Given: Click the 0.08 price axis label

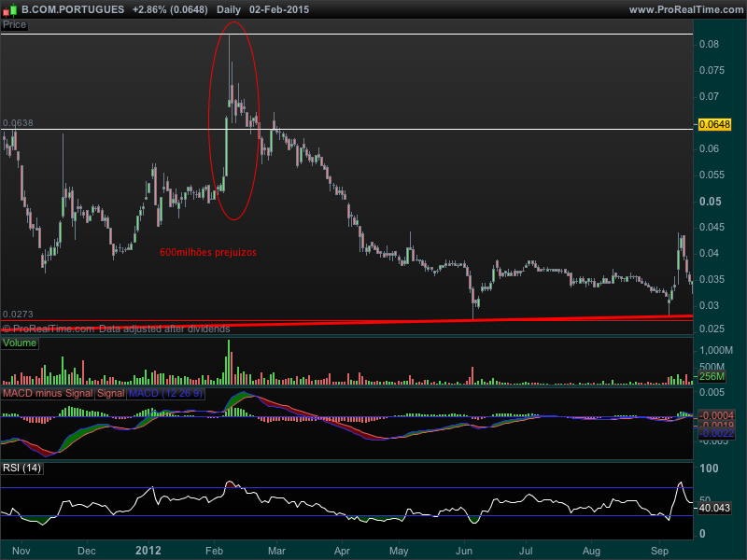Looking at the screenshot, I should pyautogui.click(x=709, y=44).
